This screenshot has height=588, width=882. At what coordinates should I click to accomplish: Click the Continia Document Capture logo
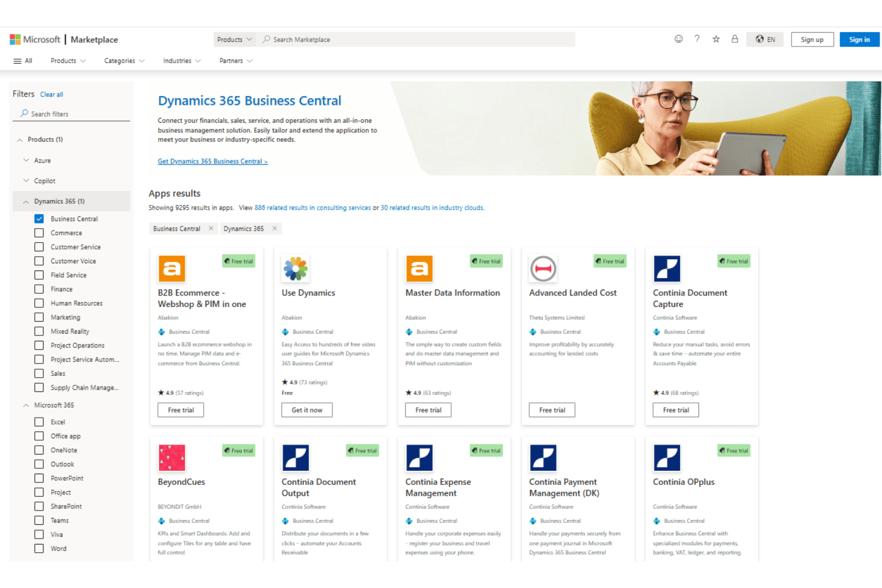coord(667,269)
